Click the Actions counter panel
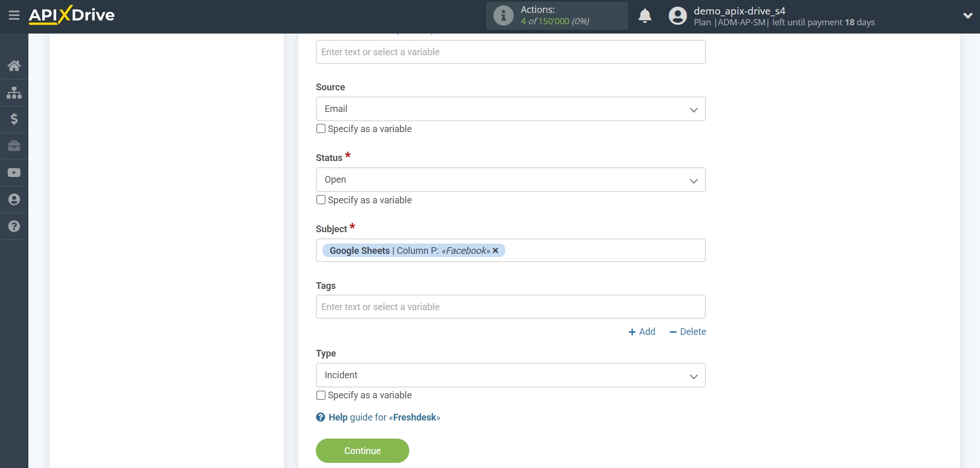The image size is (980, 468). coord(557,15)
